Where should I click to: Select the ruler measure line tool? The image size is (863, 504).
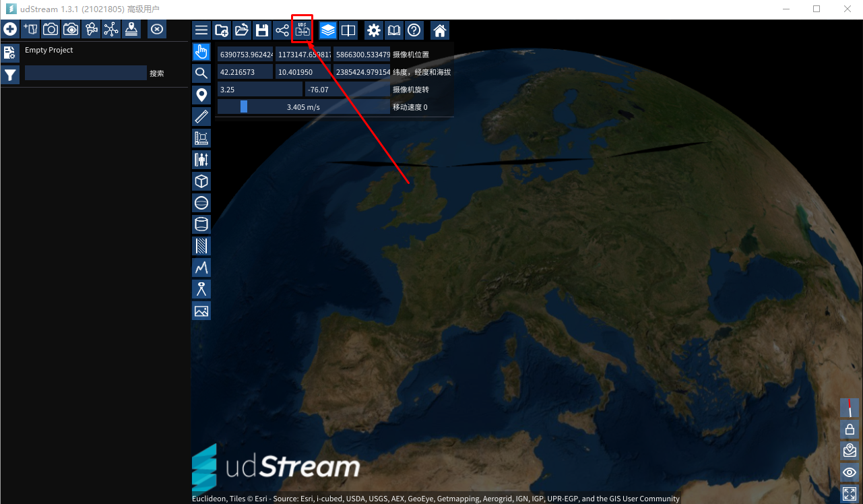point(201,117)
